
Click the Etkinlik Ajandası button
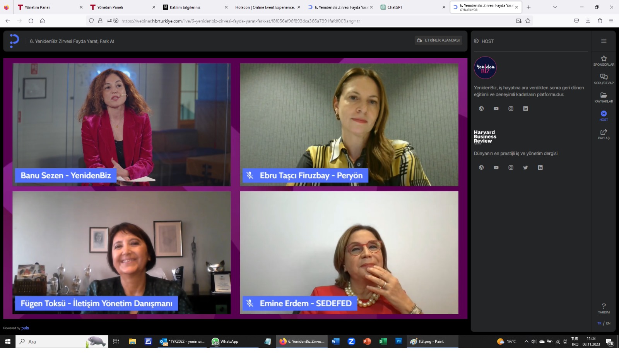tap(438, 40)
